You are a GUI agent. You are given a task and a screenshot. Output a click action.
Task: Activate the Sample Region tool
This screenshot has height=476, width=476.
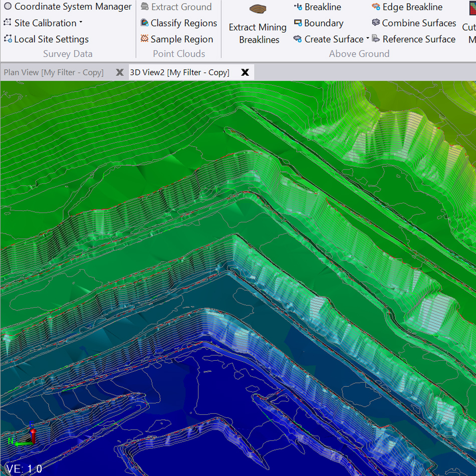point(144,39)
